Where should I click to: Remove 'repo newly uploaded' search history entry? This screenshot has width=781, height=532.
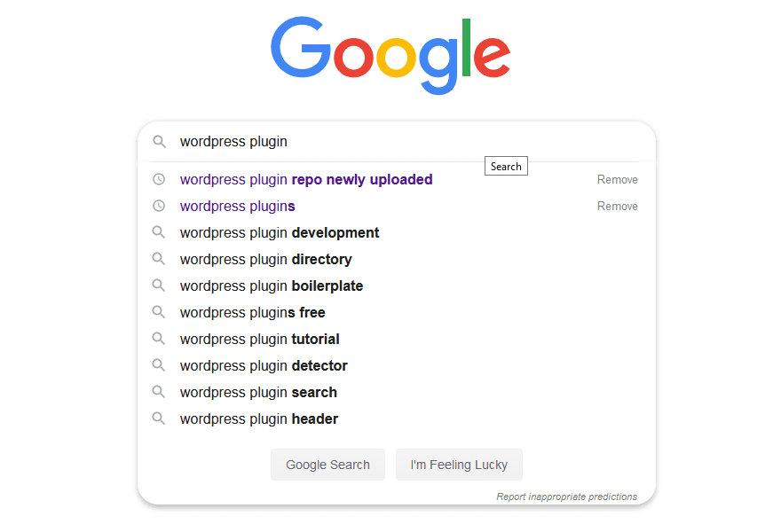click(x=617, y=179)
